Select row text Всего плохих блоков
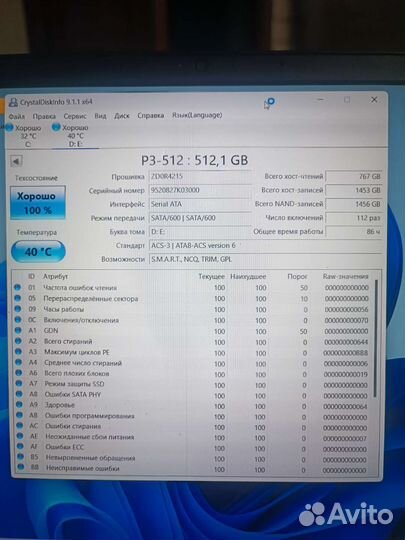Viewport: 405px width, 540px height. 77,373
